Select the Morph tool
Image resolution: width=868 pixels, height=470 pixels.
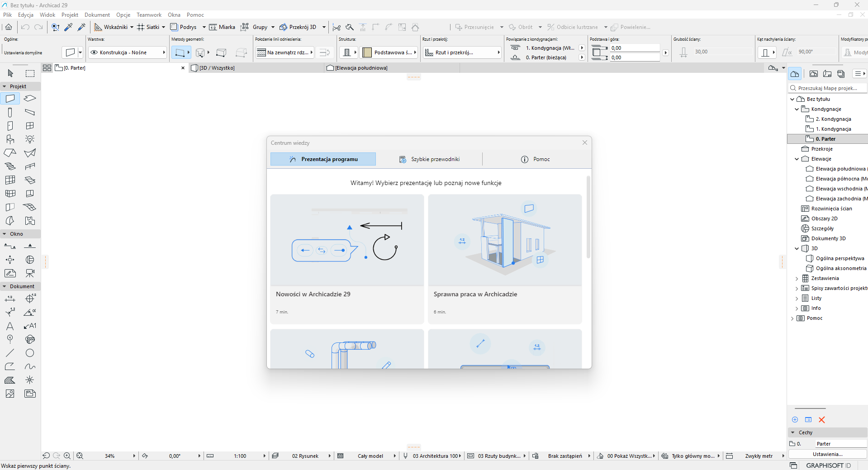pyautogui.click(x=10, y=221)
